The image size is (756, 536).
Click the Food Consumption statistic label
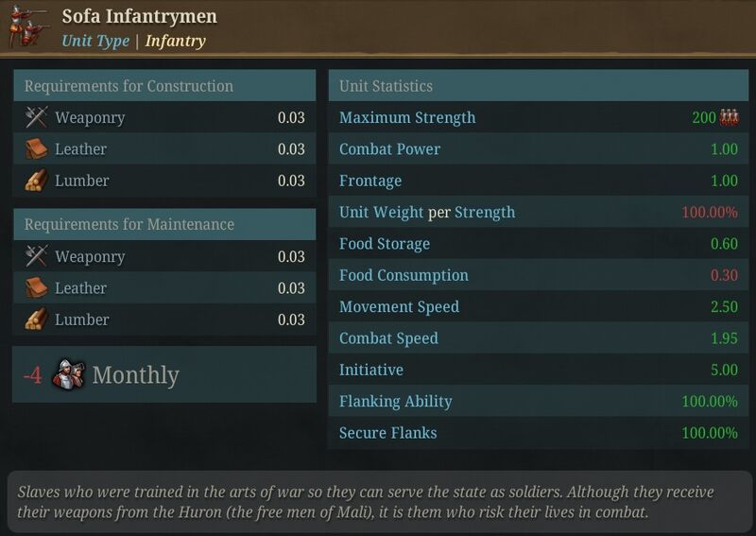click(x=404, y=275)
